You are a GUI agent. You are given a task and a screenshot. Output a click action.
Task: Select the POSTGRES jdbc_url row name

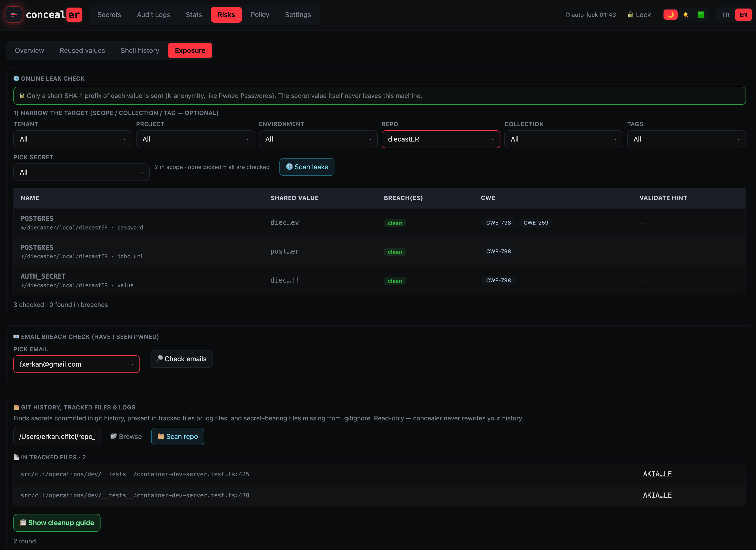pos(37,247)
